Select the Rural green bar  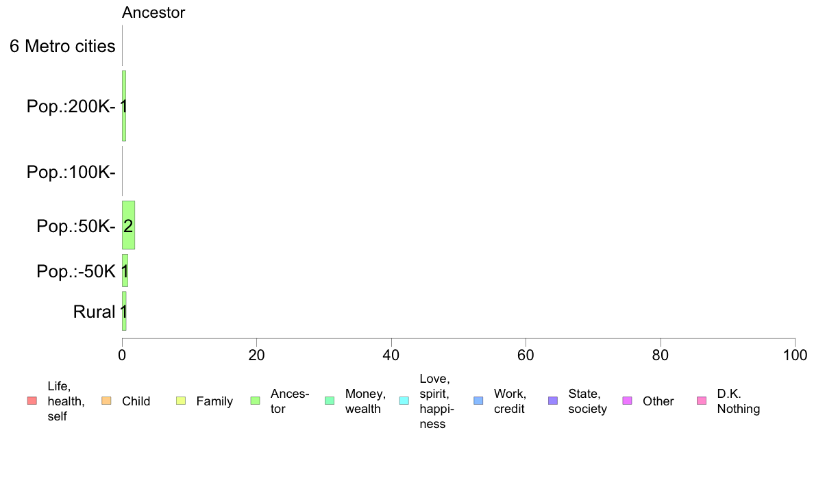[124, 311]
